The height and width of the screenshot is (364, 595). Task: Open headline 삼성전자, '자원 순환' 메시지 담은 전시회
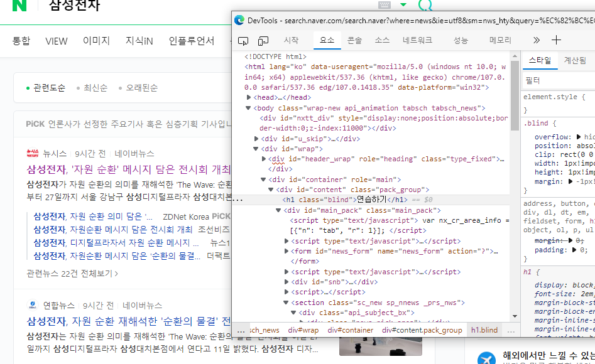point(129,169)
